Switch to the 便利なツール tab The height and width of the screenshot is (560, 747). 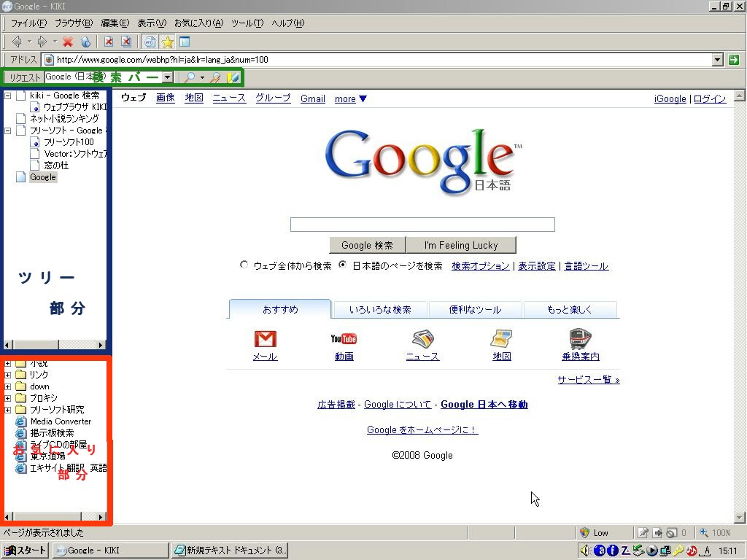tap(475, 309)
